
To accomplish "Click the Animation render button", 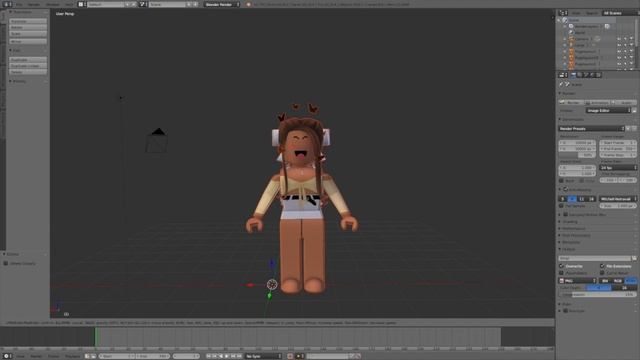I will 598,102.
